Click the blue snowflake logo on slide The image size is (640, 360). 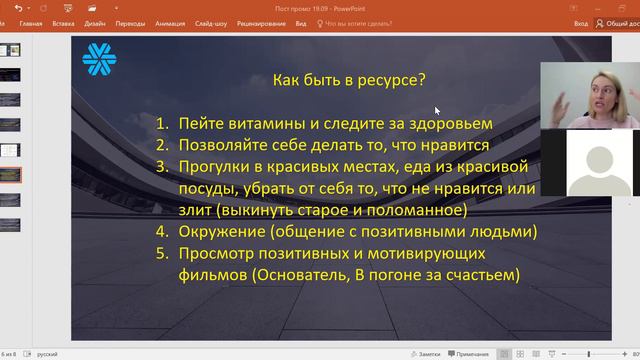click(x=99, y=60)
